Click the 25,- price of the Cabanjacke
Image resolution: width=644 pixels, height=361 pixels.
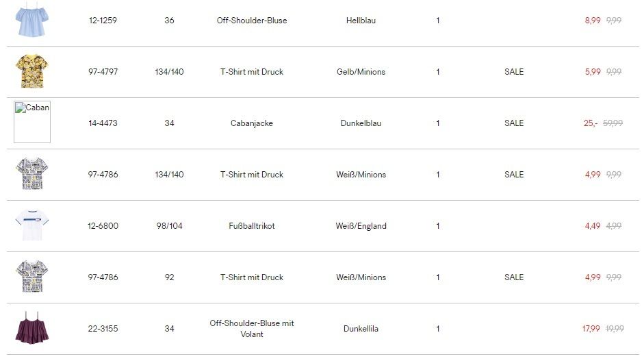click(x=591, y=123)
